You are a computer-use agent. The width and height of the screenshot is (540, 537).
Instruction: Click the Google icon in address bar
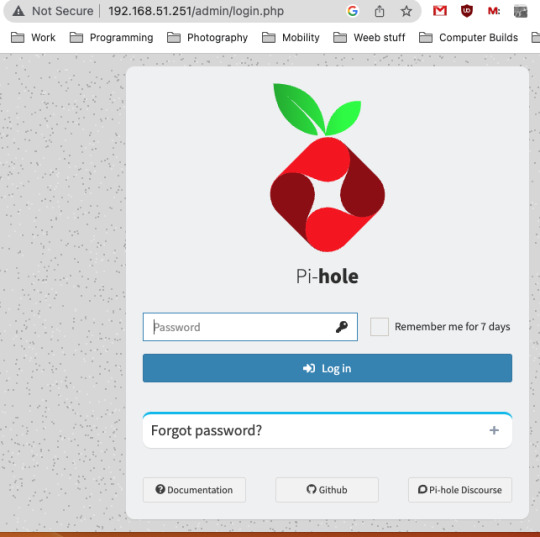coord(352,11)
